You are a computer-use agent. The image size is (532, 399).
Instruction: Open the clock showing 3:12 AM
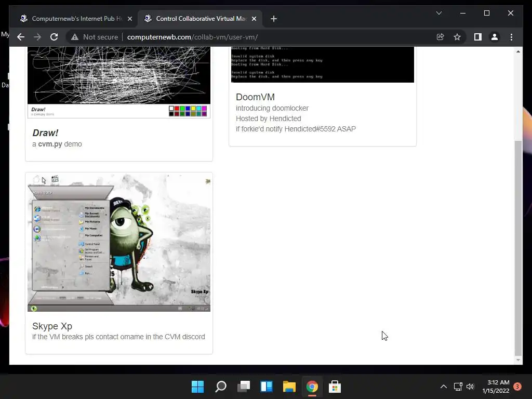496,387
